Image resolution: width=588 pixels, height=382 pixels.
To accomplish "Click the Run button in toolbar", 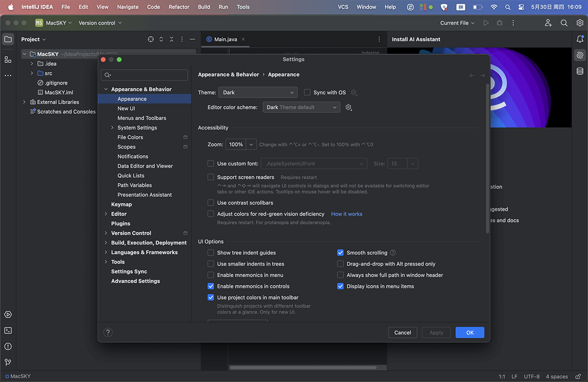I will click(x=486, y=23).
